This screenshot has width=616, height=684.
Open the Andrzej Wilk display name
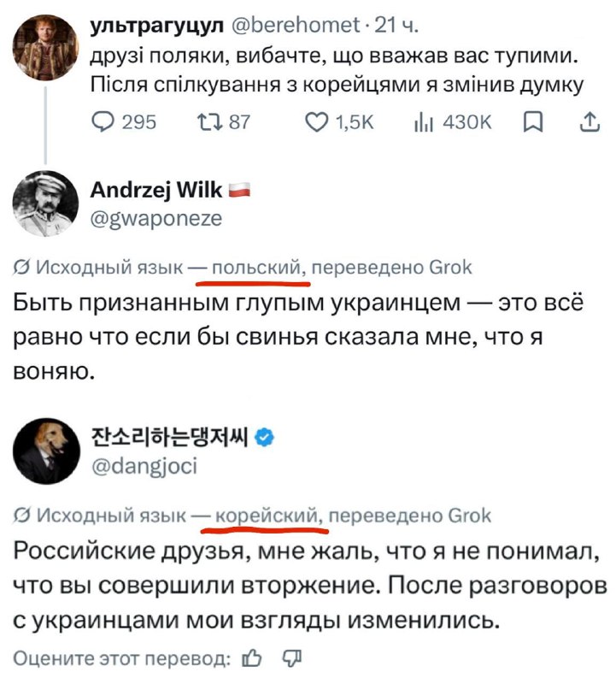click(156, 190)
